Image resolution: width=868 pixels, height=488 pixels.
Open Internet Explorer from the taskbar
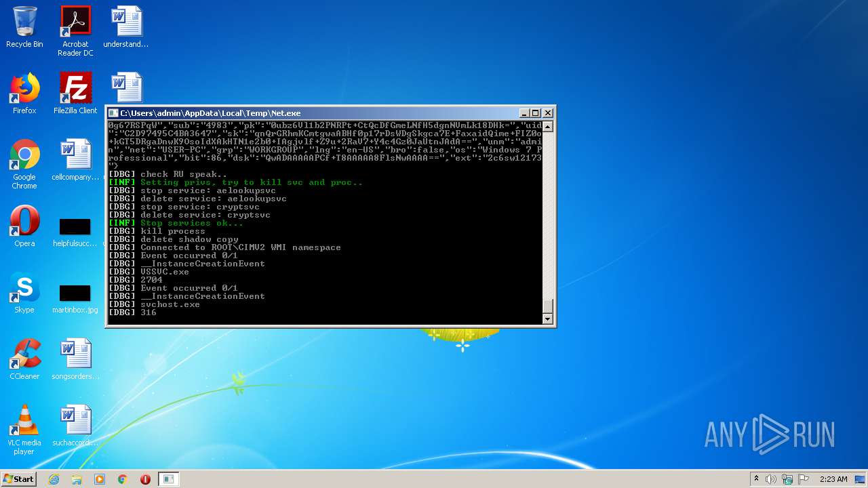tap(54, 479)
